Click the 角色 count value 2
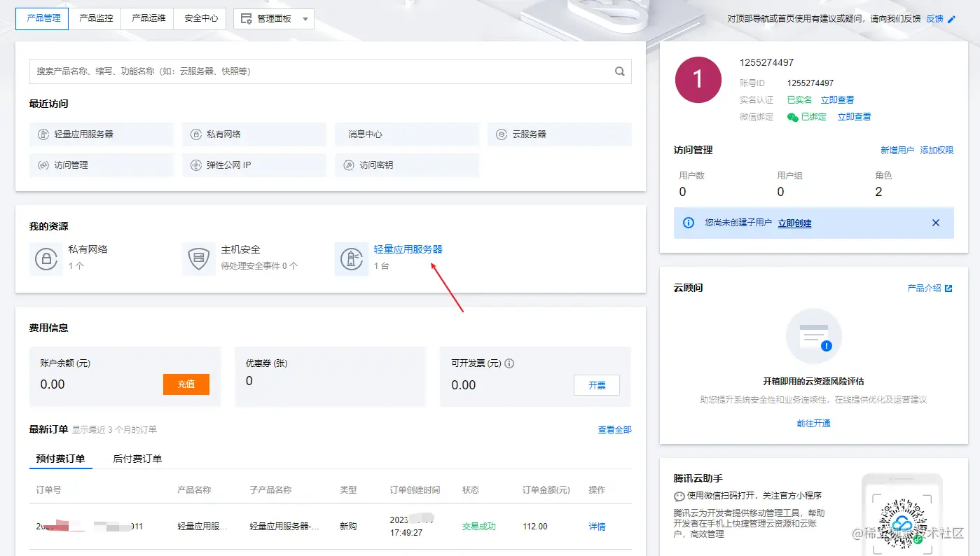This screenshot has height=556, width=980. [x=879, y=192]
